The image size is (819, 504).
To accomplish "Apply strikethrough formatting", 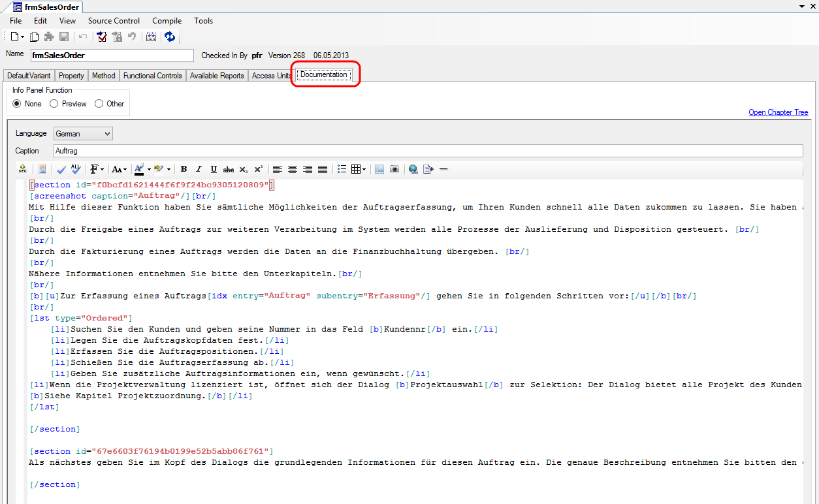I will 229,169.
